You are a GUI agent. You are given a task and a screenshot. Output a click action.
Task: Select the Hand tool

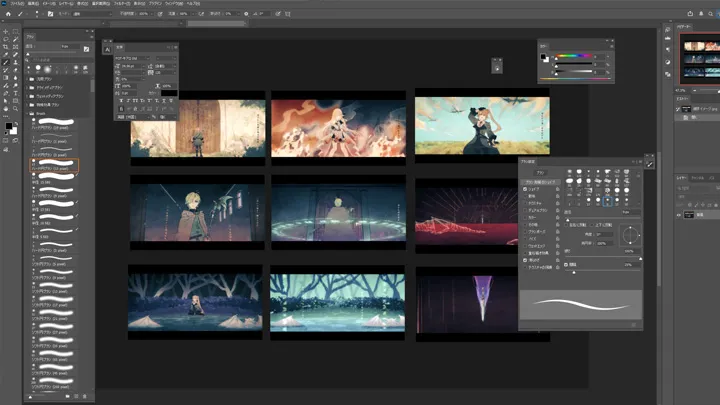6,109
